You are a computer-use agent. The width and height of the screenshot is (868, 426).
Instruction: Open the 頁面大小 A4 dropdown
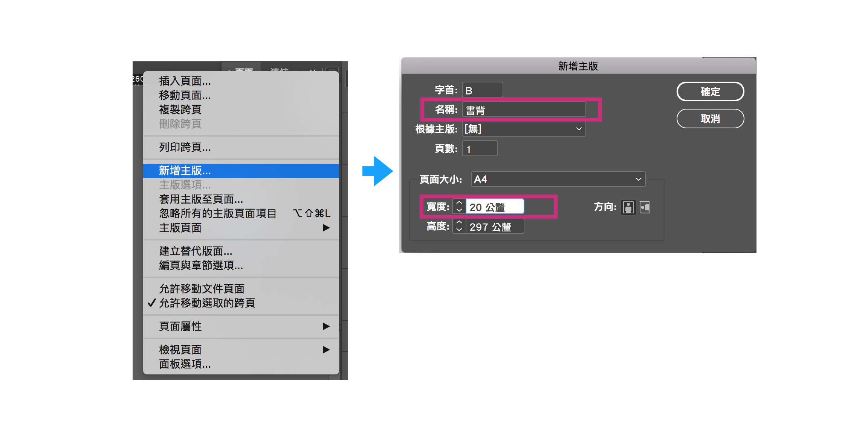(558, 180)
